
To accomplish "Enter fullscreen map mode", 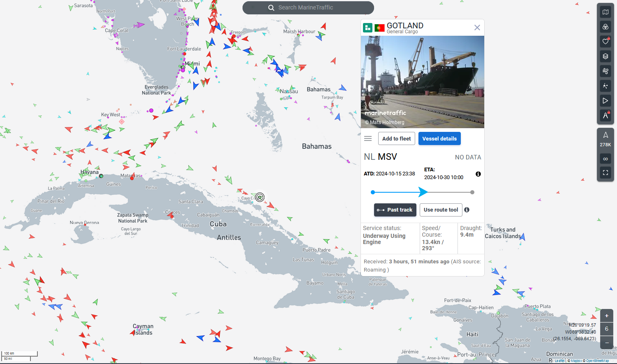I will [x=605, y=173].
